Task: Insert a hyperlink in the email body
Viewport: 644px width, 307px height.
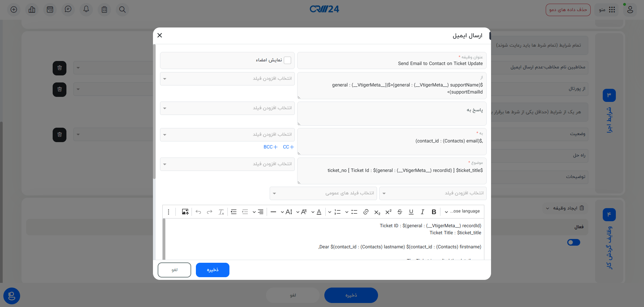Action: (x=366, y=212)
